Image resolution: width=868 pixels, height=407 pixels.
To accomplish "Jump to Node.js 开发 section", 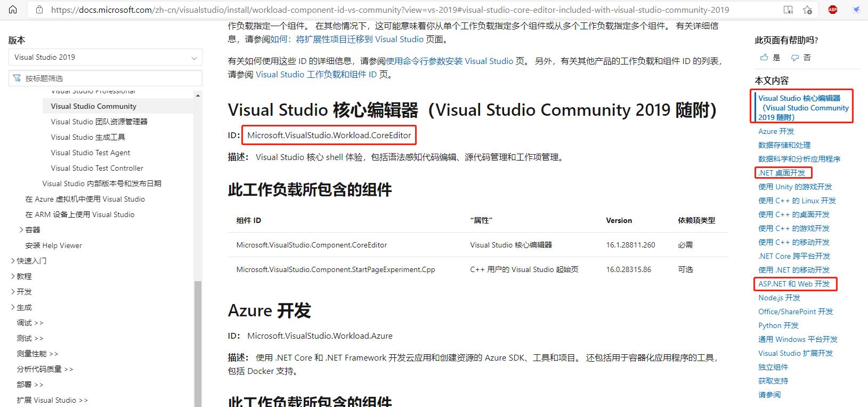I will [x=779, y=298].
